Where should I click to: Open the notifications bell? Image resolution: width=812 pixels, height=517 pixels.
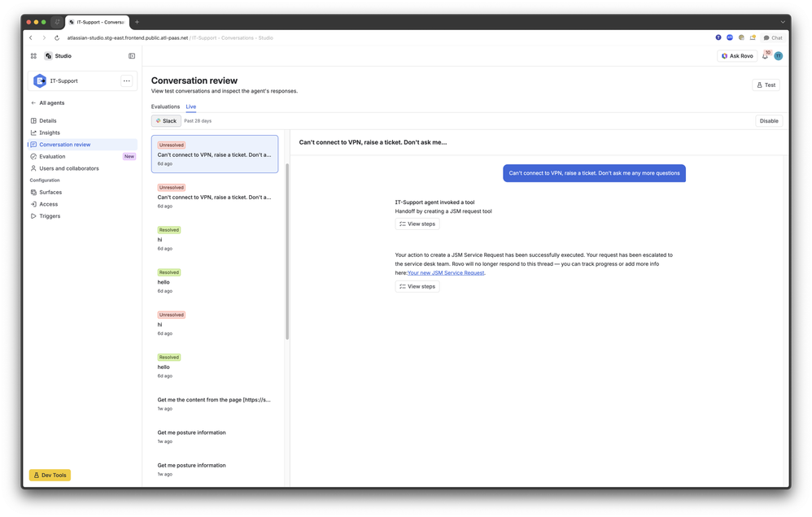765,56
